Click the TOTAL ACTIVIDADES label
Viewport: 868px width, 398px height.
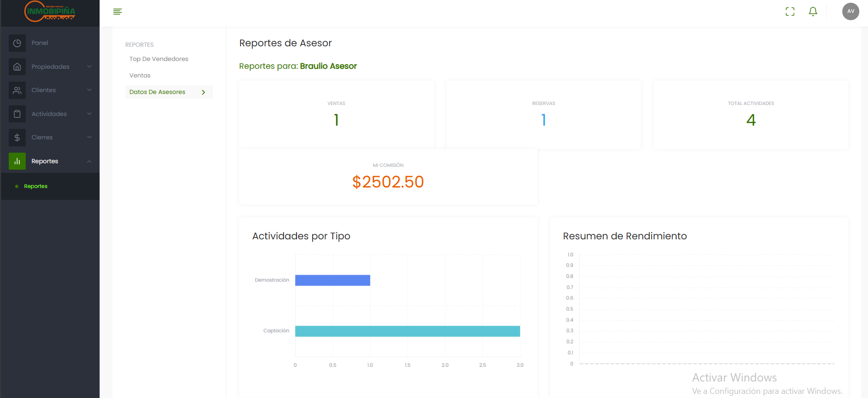(x=751, y=104)
